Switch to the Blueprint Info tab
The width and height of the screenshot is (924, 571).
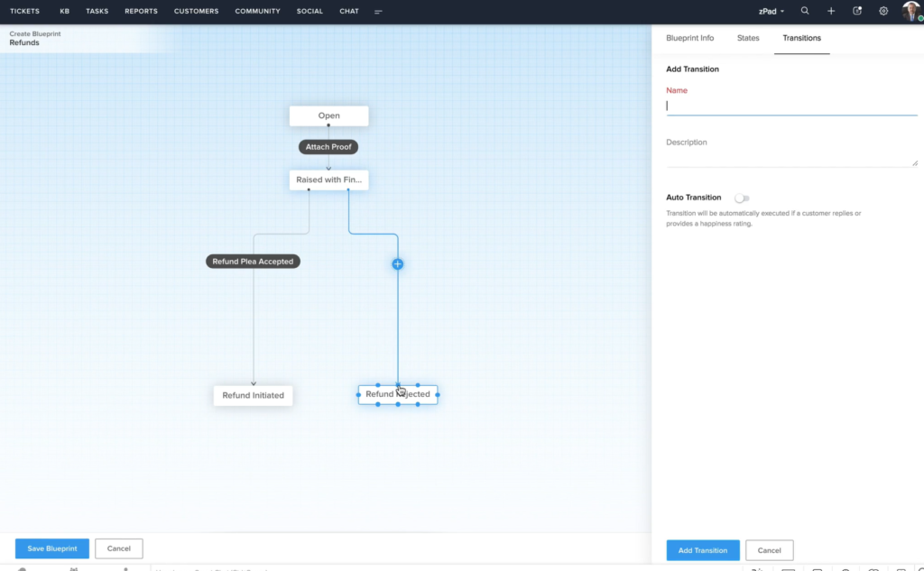click(x=689, y=38)
